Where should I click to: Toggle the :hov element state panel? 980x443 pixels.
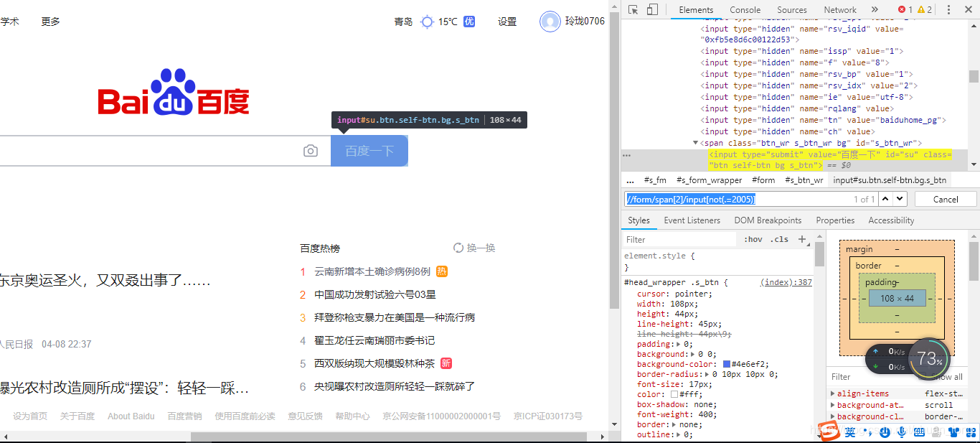click(x=752, y=239)
